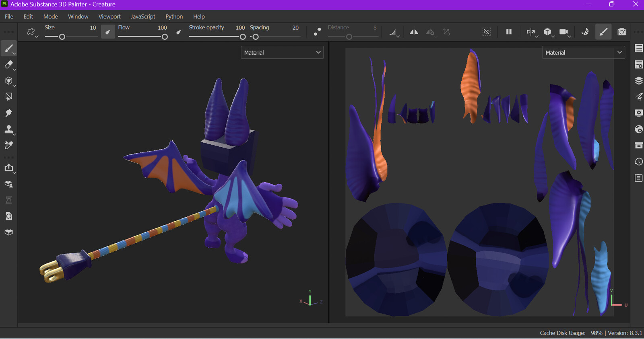Pause the engine computations
This screenshot has height=339, width=644.
(509, 32)
